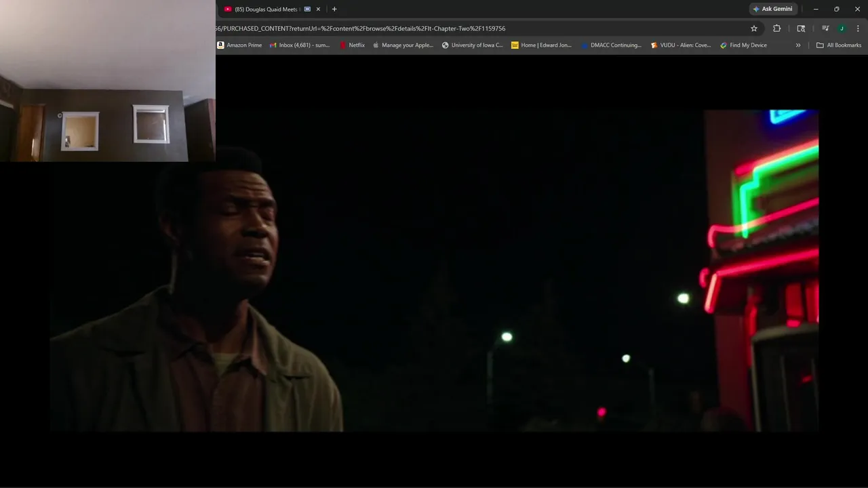Minimize the Chrome window
Screen dimensions: 868x488
click(x=816, y=9)
